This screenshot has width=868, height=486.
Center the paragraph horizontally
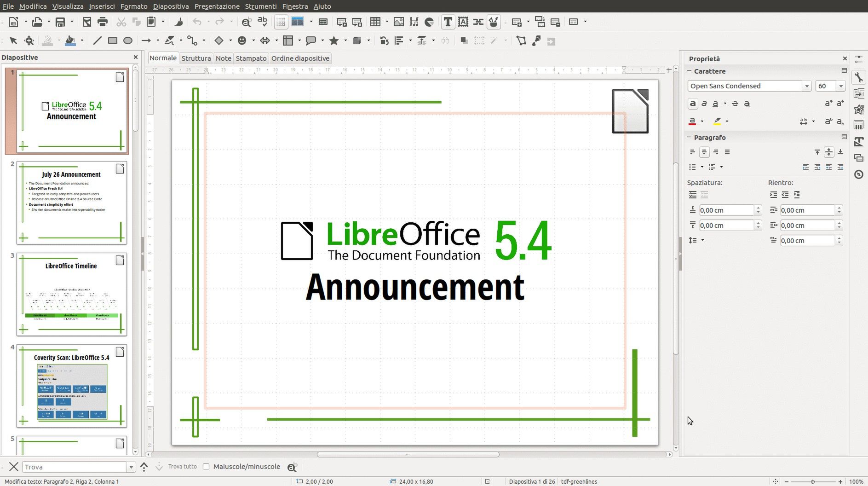(704, 152)
